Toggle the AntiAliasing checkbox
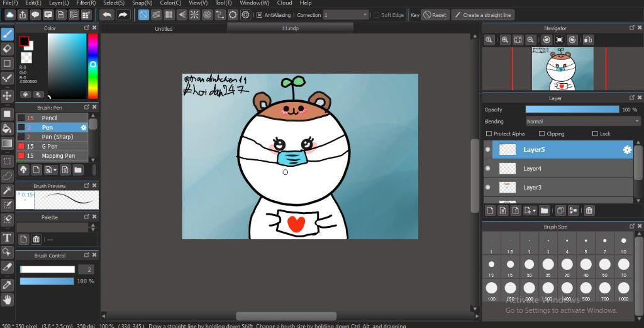 (x=260, y=15)
